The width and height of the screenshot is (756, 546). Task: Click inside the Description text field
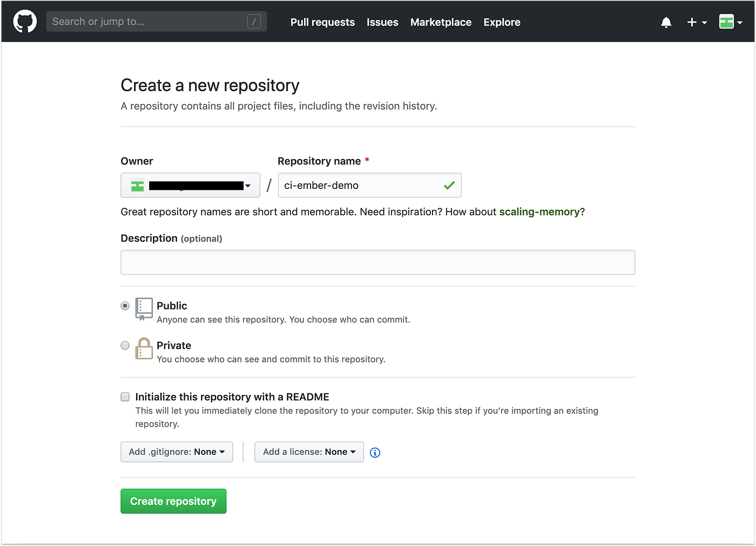click(x=377, y=262)
